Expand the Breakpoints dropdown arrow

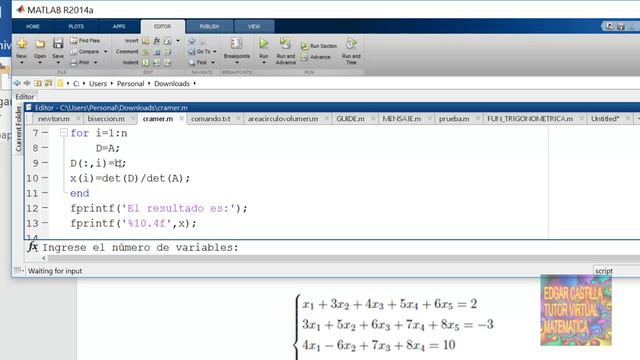coord(237,63)
